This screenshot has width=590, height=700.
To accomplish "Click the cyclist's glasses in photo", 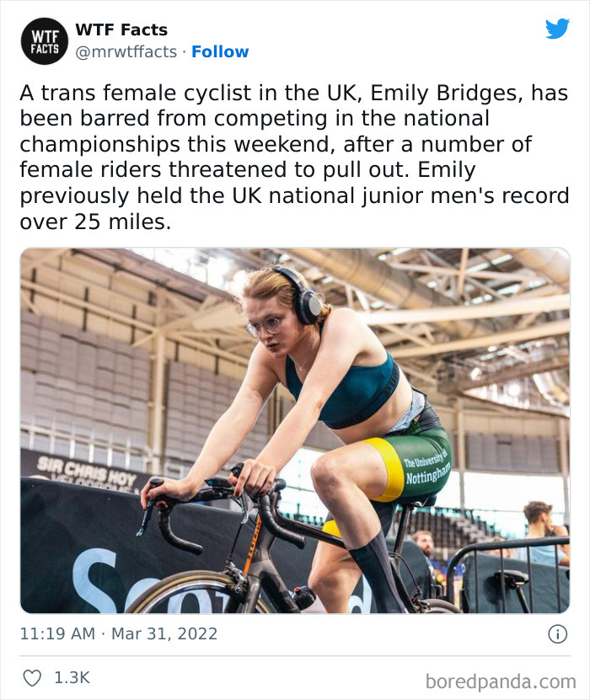I will click(x=264, y=327).
